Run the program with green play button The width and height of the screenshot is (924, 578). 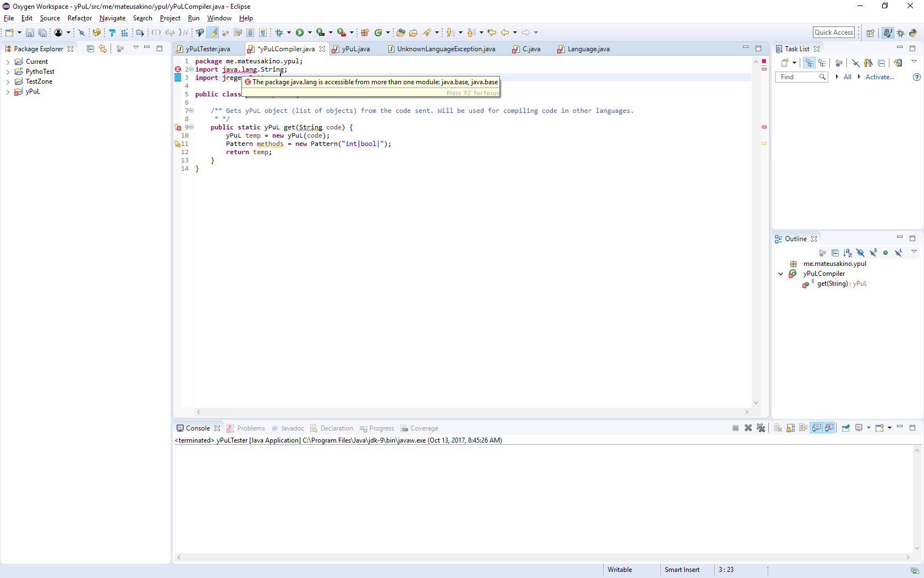click(300, 32)
